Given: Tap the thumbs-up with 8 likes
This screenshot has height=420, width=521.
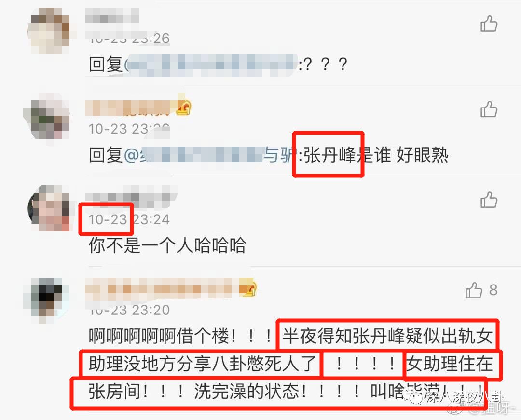Looking at the screenshot, I should 474,290.
